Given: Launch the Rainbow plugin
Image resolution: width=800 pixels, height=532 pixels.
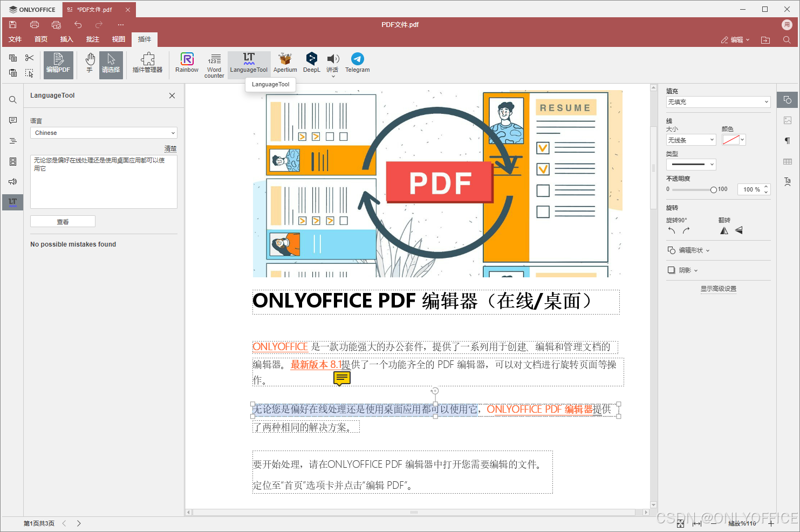Looking at the screenshot, I should pyautogui.click(x=187, y=64).
